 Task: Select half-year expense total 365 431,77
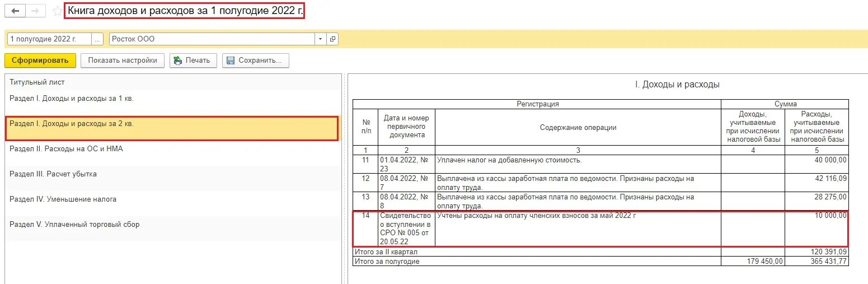[x=817, y=261]
